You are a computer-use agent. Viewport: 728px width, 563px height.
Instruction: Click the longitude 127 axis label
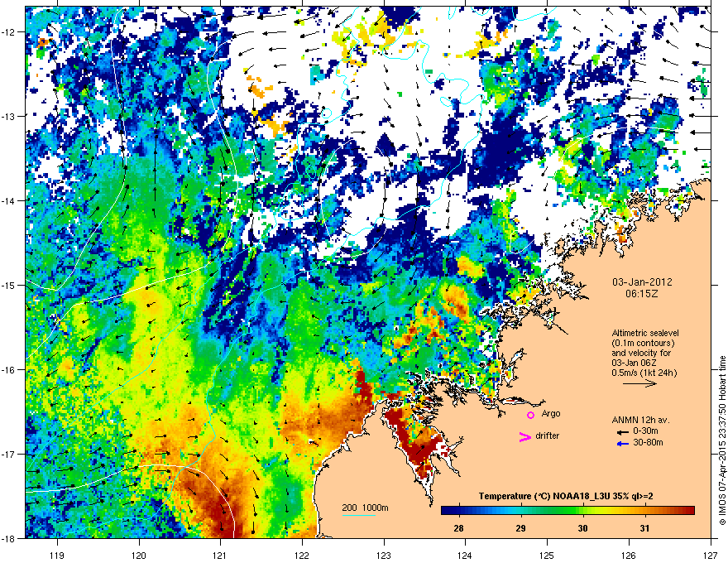(x=711, y=555)
